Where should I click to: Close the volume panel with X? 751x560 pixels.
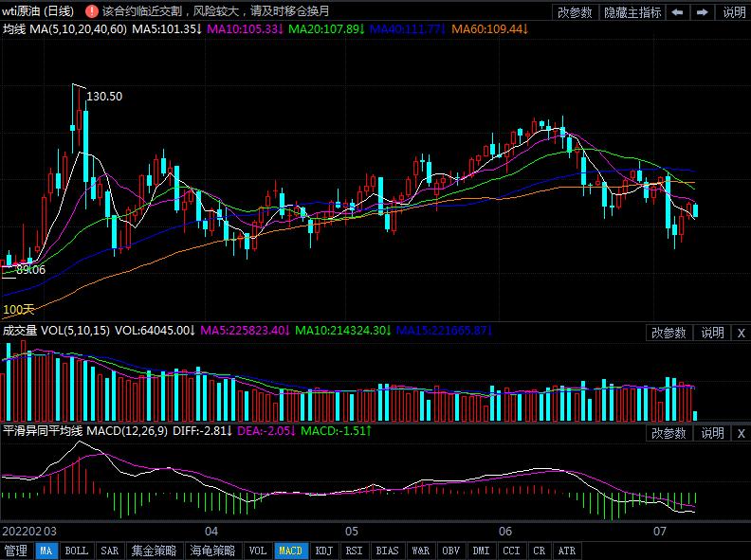[741, 333]
